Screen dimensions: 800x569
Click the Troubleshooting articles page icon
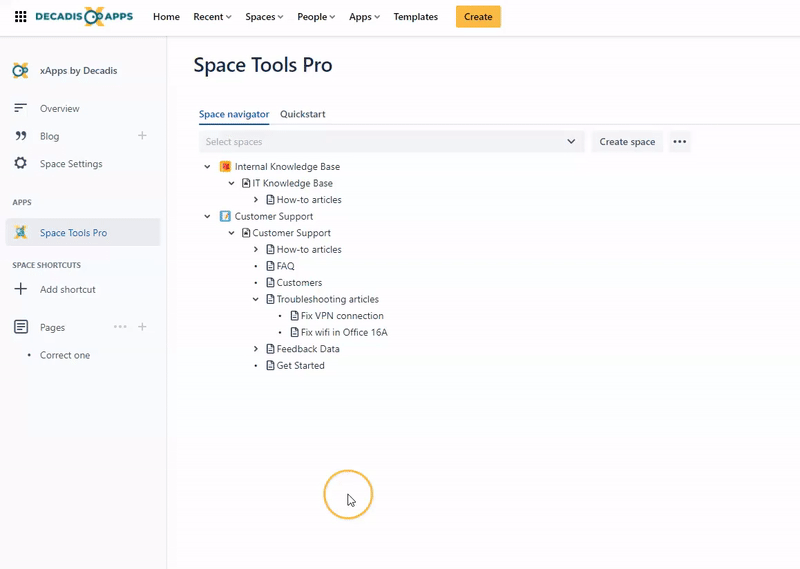coord(270,299)
